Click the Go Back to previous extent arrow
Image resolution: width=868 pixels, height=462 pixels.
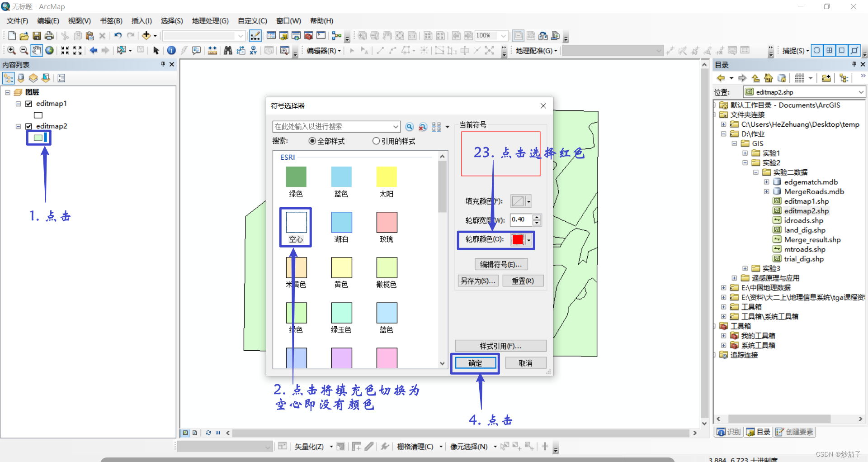coord(94,50)
